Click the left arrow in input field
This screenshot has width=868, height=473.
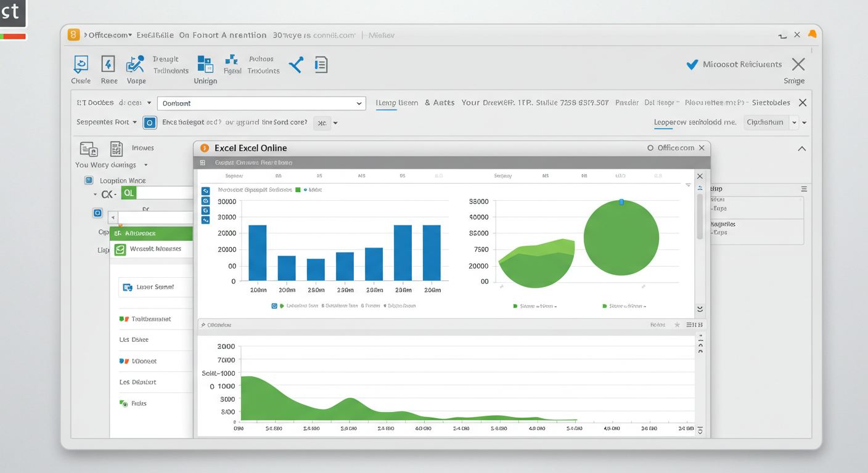113,218
